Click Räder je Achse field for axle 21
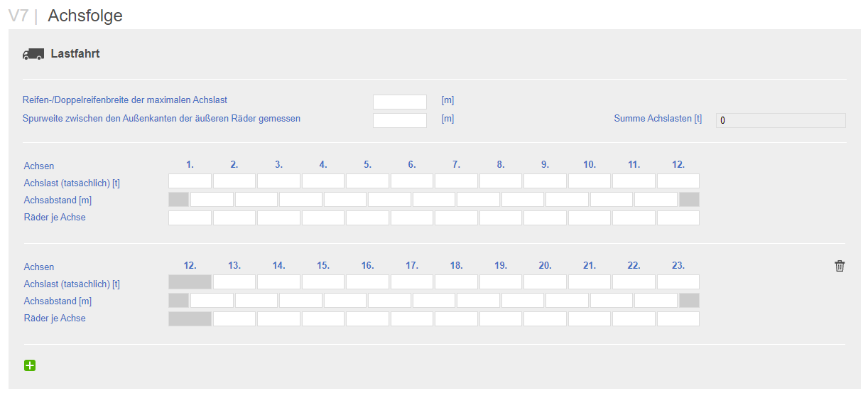 point(590,319)
